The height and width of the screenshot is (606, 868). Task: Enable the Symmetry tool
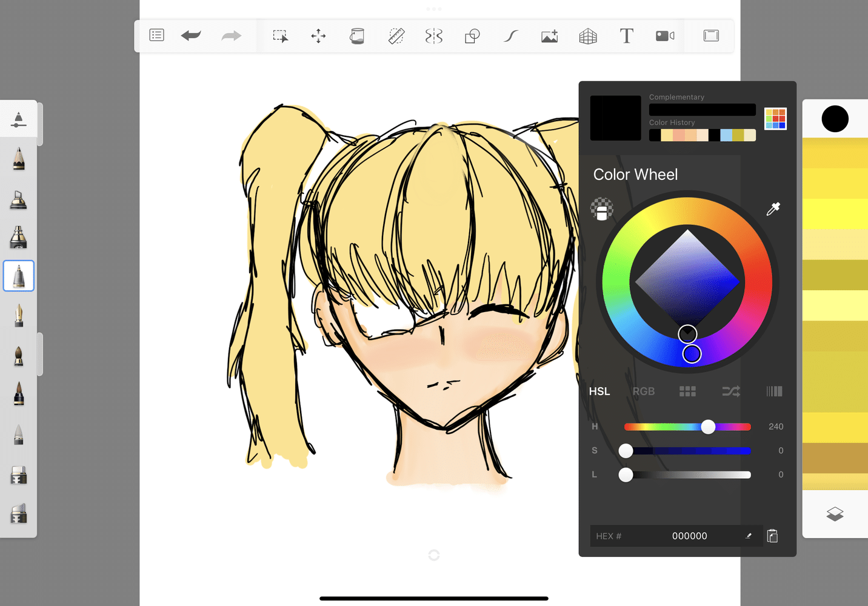[434, 36]
